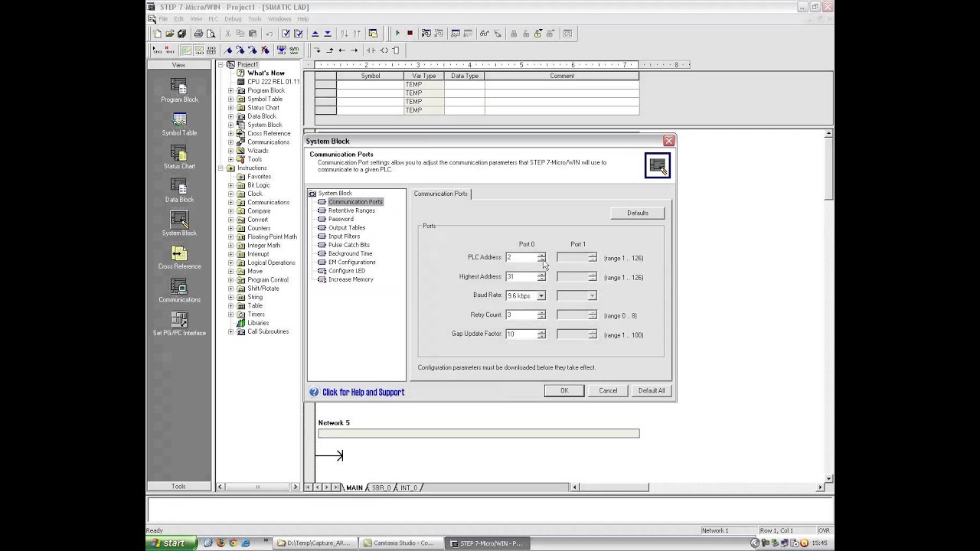Click the Port 0 Retry Count field
The height and width of the screenshot is (551, 980).
point(521,315)
